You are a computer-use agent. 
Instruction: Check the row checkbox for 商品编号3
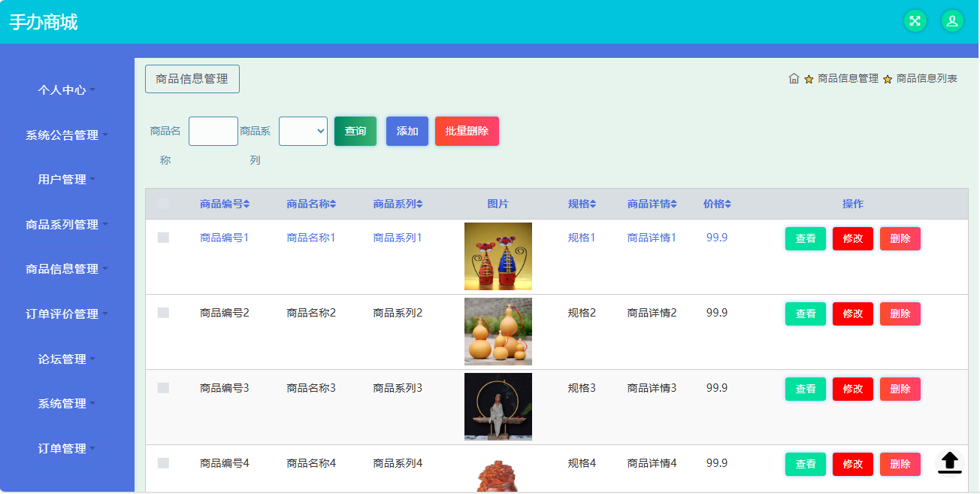[x=163, y=388]
